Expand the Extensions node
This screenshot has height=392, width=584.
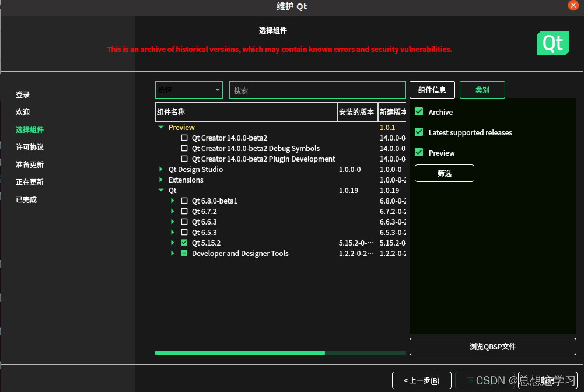(161, 180)
